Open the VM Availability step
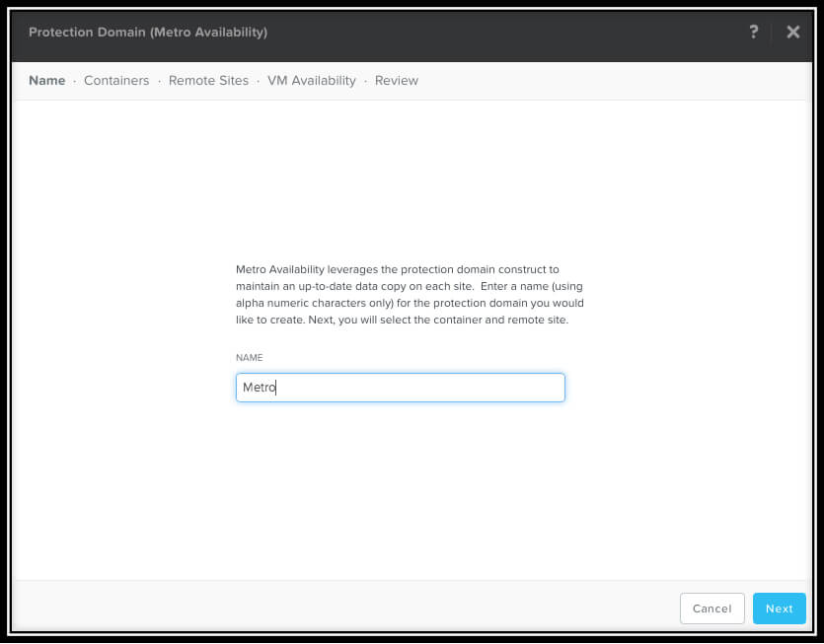The image size is (824, 644). (311, 81)
